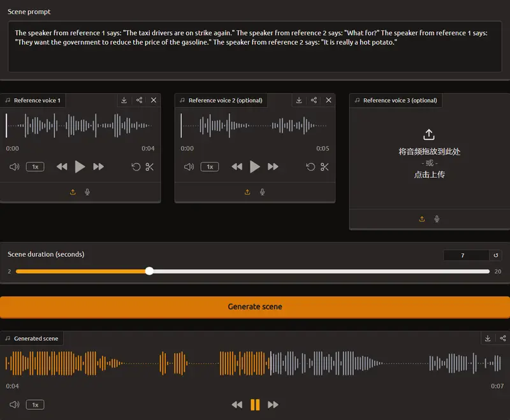Click the Scene prompt text box
The width and height of the screenshot is (510, 420).
click(254, 47)
